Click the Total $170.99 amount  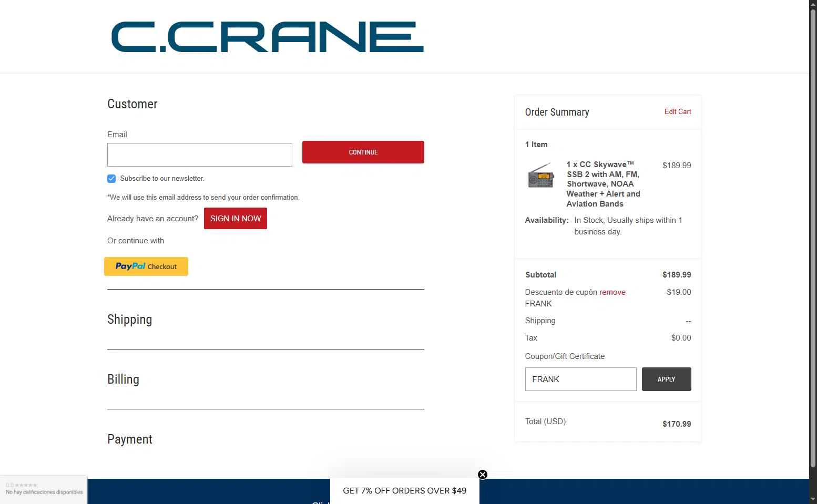677,424
